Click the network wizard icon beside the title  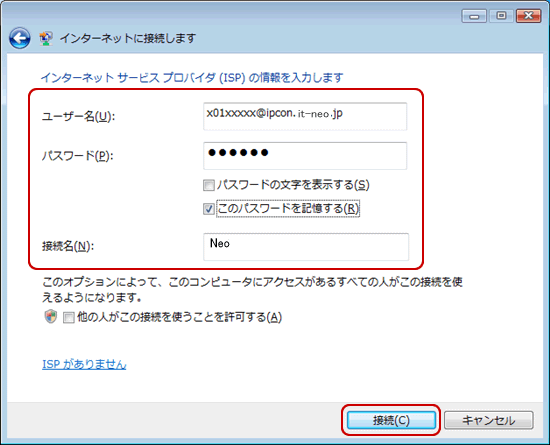pyautogui.click(x=46, y=38)
